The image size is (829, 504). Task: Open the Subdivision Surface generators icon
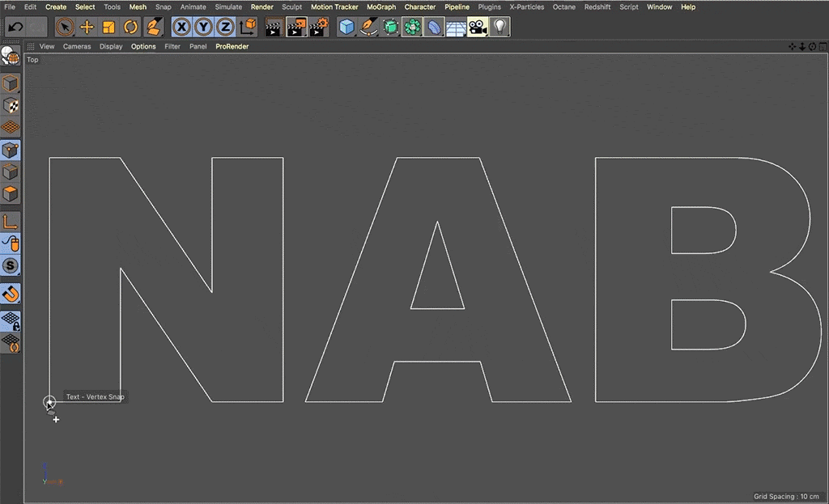pyautogui.click(x=390, y=27)
